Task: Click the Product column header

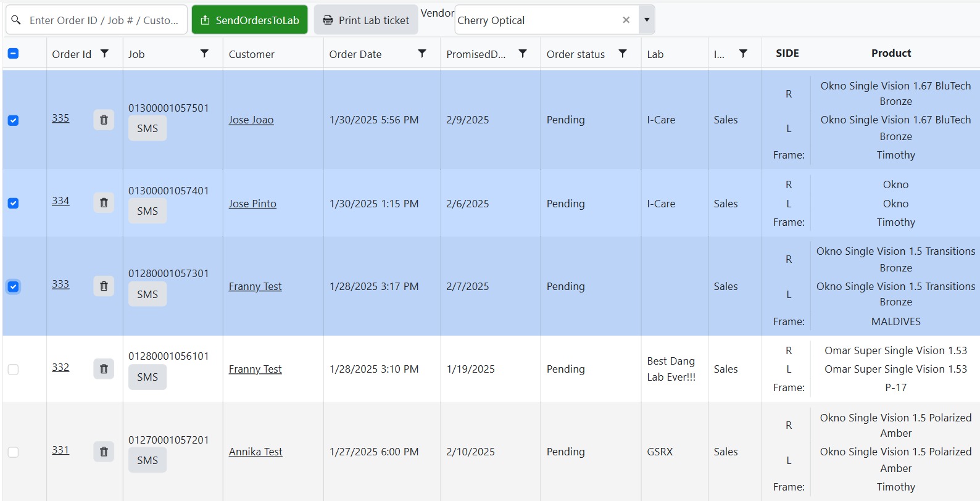Action: tap(891, 53)
